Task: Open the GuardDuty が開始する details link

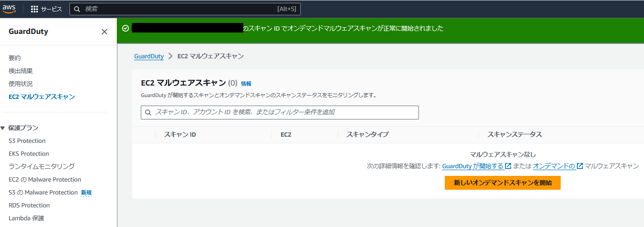Action: 477,166
